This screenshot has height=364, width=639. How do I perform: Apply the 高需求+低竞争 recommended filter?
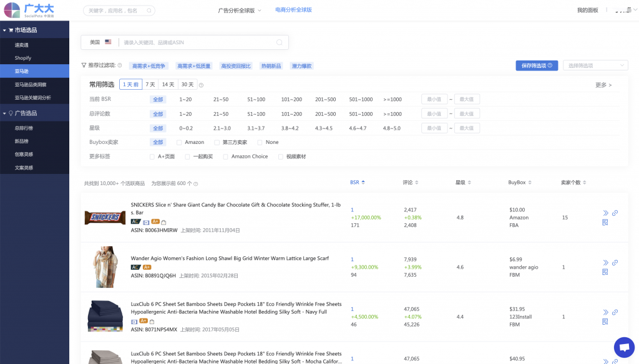tap(149, 66)
